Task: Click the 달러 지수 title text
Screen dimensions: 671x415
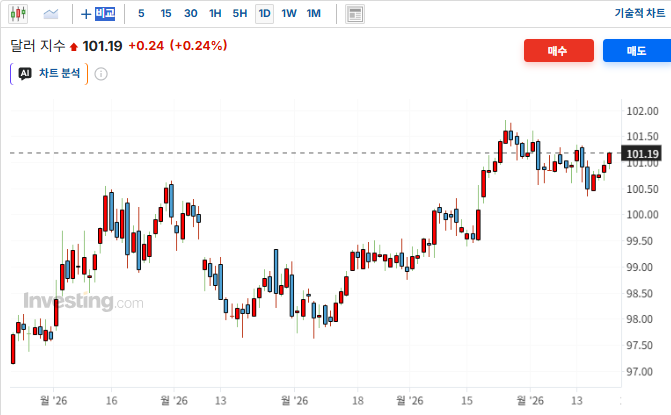Action: (38, 45)
